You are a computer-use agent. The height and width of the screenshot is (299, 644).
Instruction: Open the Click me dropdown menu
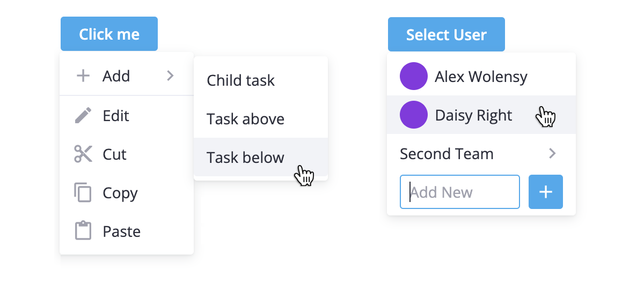(109, 34)
